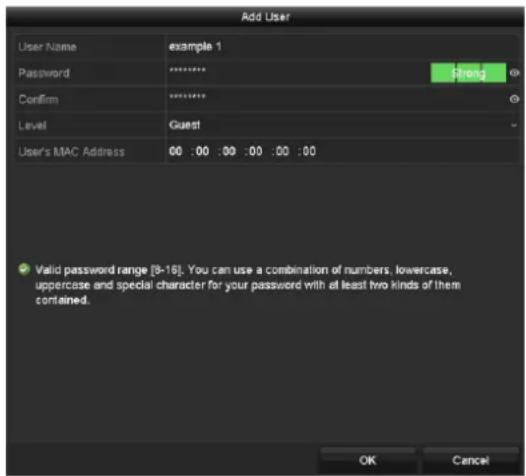Click the Confirm password input field

pyautogui.click(x=337, y=99)
